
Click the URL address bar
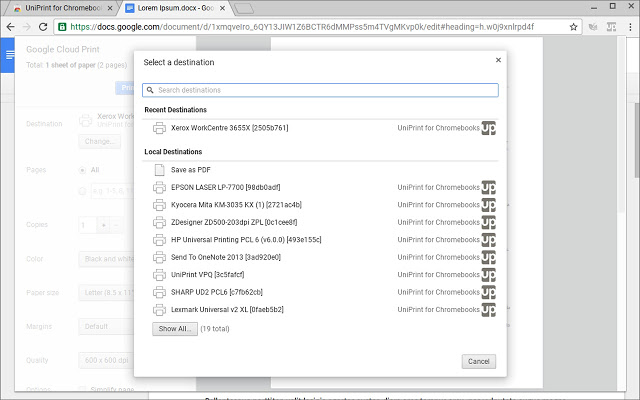318,27
